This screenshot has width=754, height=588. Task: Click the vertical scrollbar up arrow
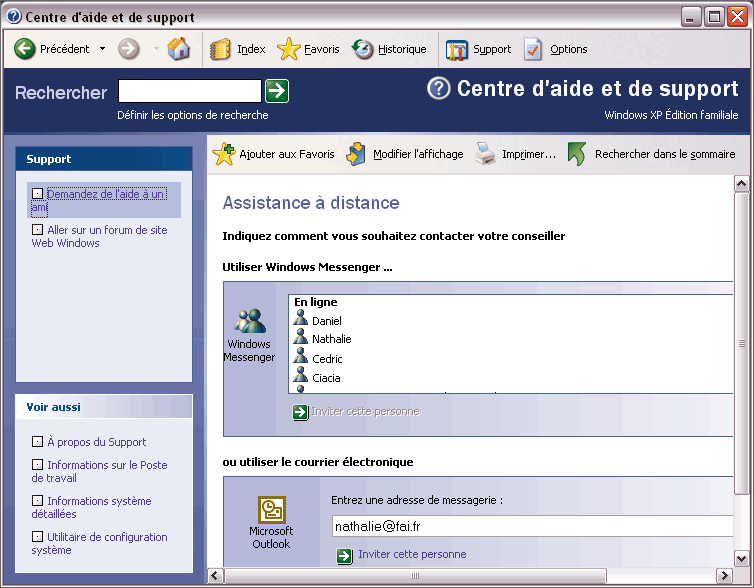point(741,184)
